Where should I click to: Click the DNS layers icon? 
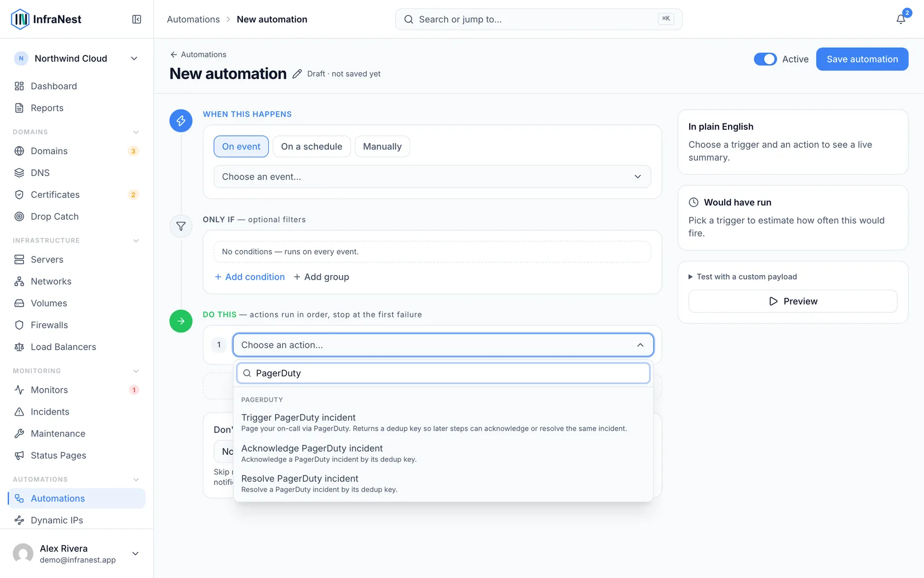pos(19,173)
